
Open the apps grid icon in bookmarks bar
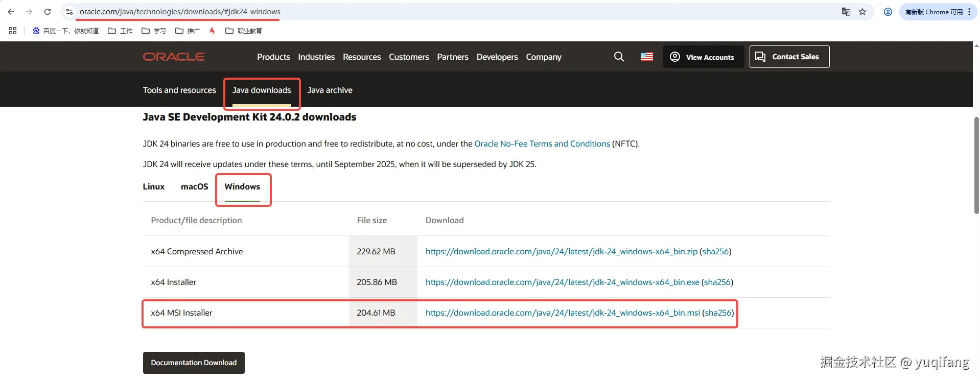[x=13, y=31]
